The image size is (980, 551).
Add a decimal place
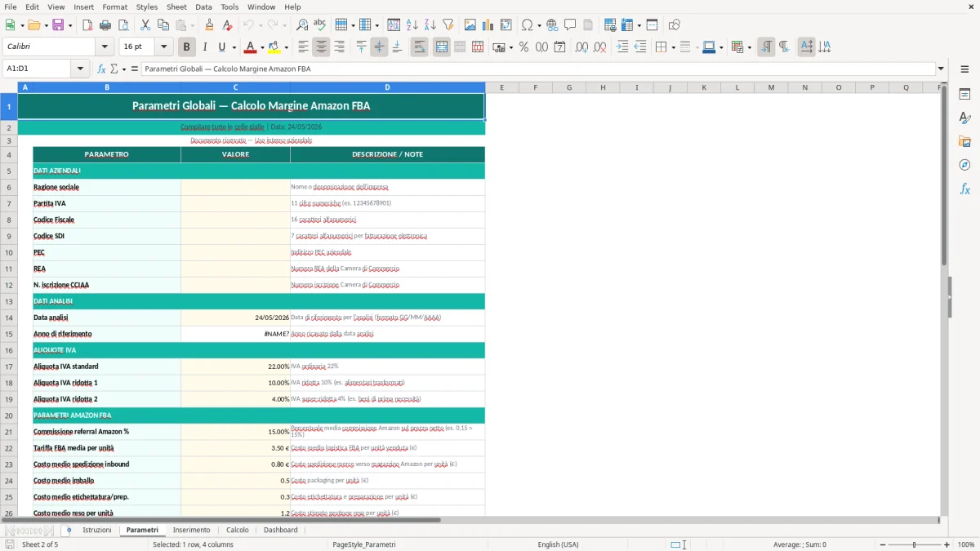582,47
